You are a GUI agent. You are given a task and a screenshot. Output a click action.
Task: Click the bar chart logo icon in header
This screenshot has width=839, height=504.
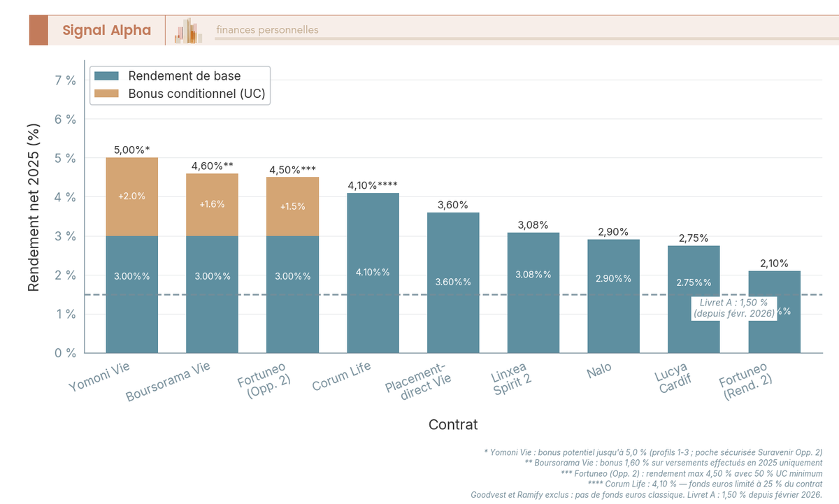188,31
